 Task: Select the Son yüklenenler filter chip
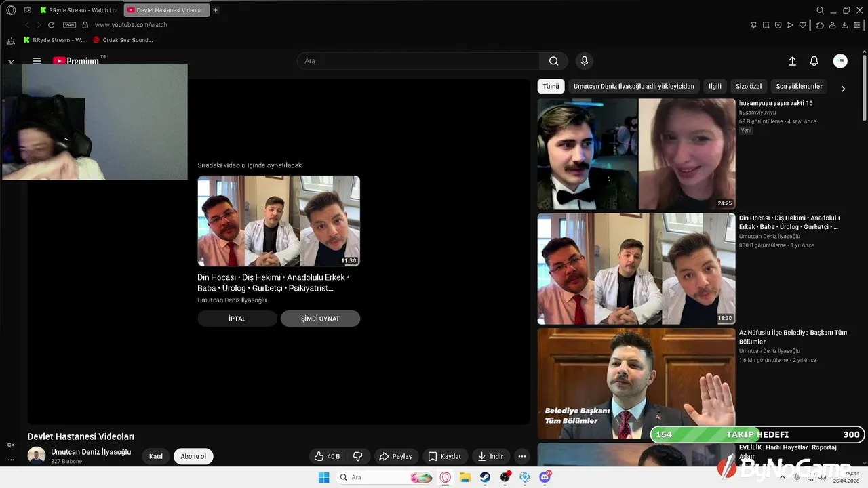click(x=799, y=86)
